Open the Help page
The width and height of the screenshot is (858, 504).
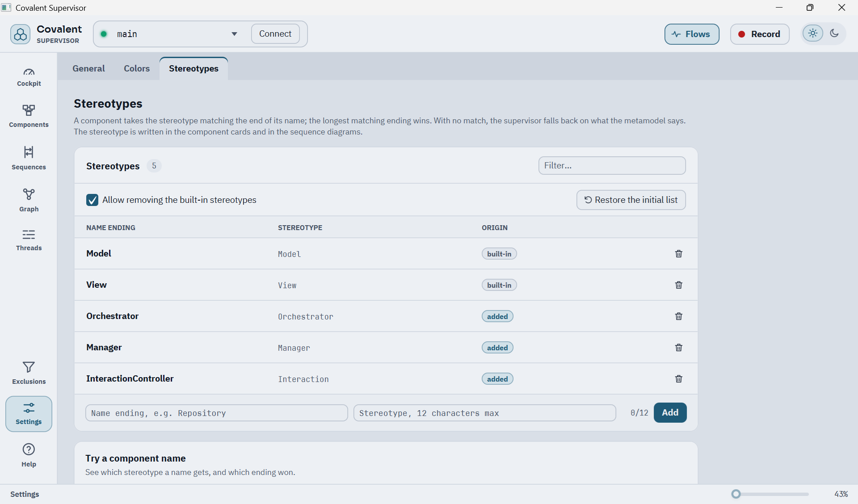[29, 455]
